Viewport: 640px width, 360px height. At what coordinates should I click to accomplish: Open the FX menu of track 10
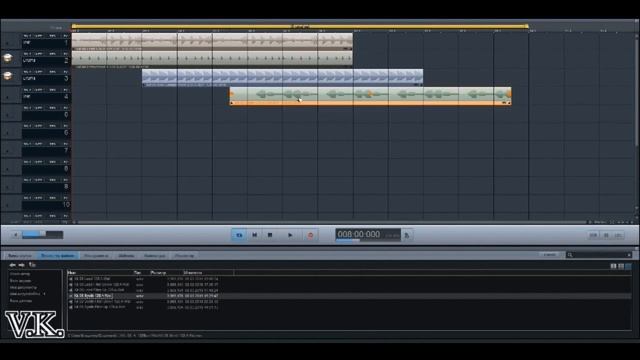coord(66,198)
